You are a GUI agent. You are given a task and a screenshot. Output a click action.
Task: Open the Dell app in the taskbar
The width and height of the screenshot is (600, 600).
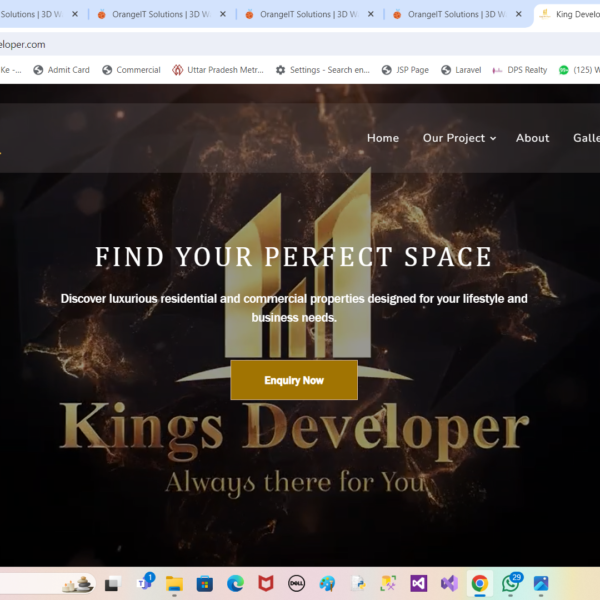(x=296, y=583)
